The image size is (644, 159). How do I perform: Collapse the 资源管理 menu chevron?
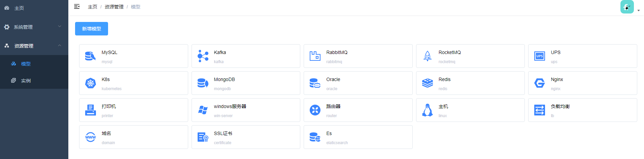[60, 45]
